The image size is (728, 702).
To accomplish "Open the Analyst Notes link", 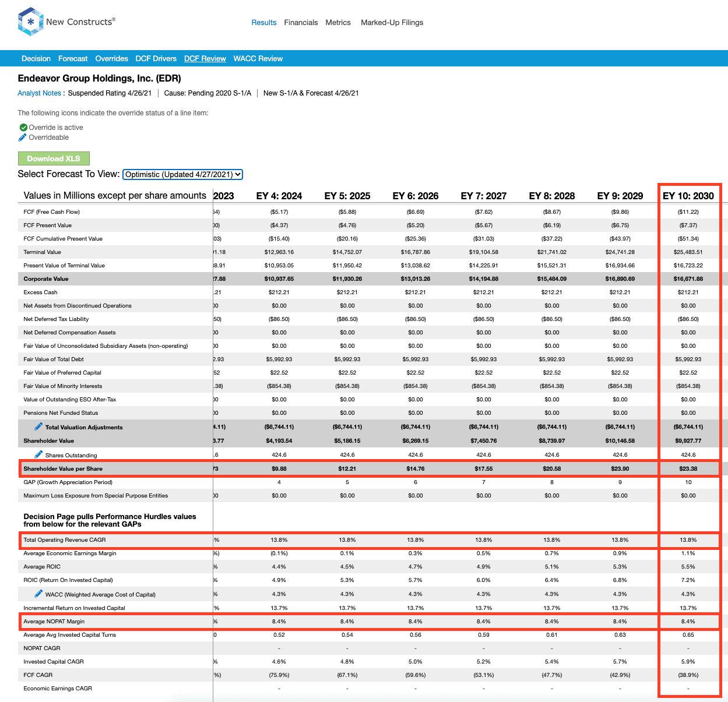I will click(39, 93).
